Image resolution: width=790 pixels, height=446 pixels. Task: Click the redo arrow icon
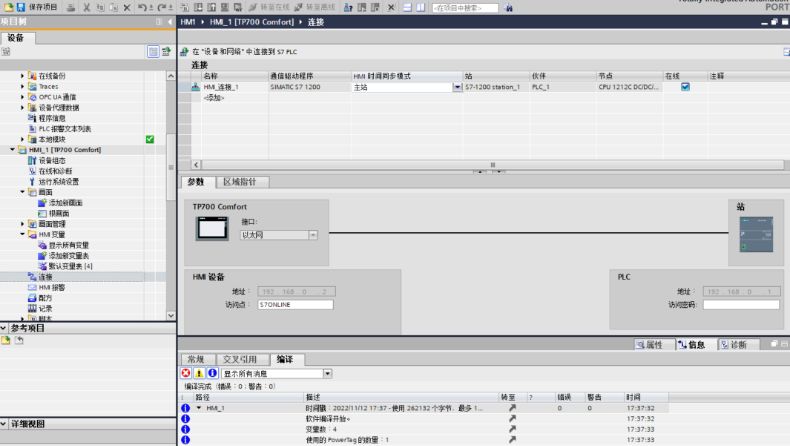162,8
